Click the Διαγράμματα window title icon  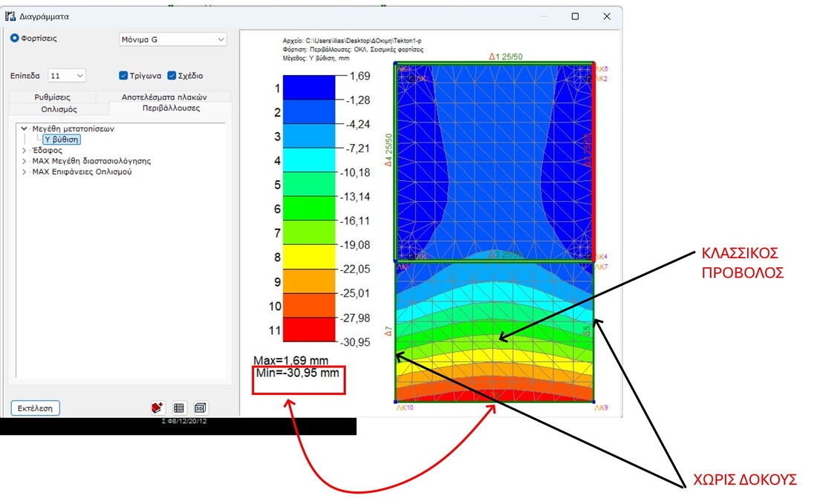(10, 16)
